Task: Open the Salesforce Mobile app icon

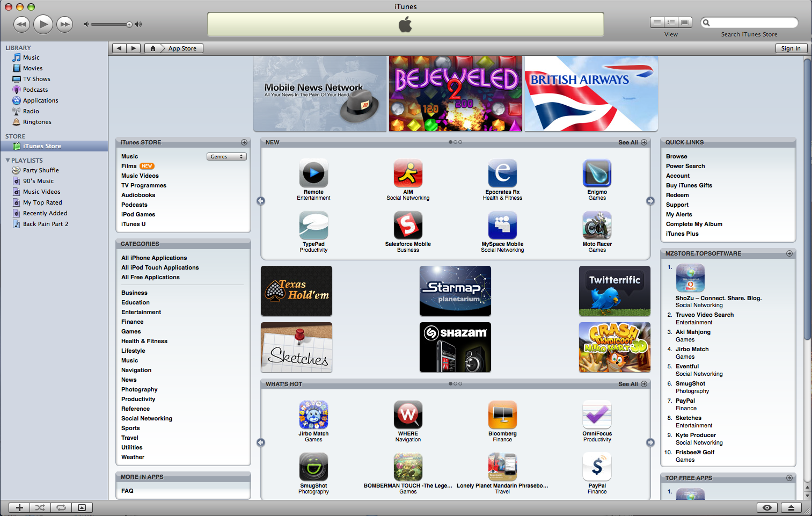Action: pos(408,226)
